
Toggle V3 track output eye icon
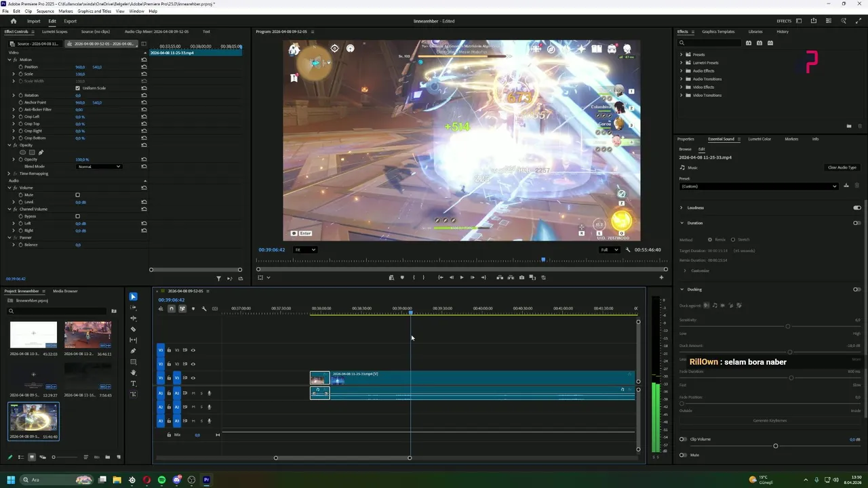(x=193, y=350)
